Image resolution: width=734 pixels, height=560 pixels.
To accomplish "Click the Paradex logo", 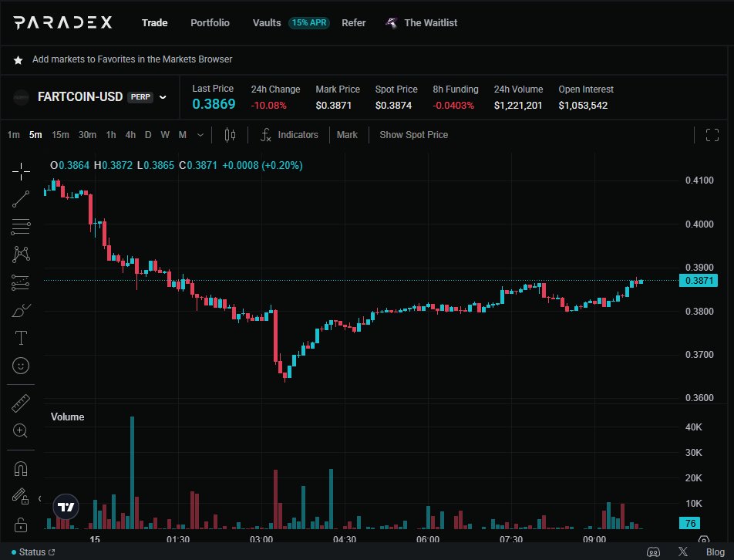I will [x=62, y=22].
